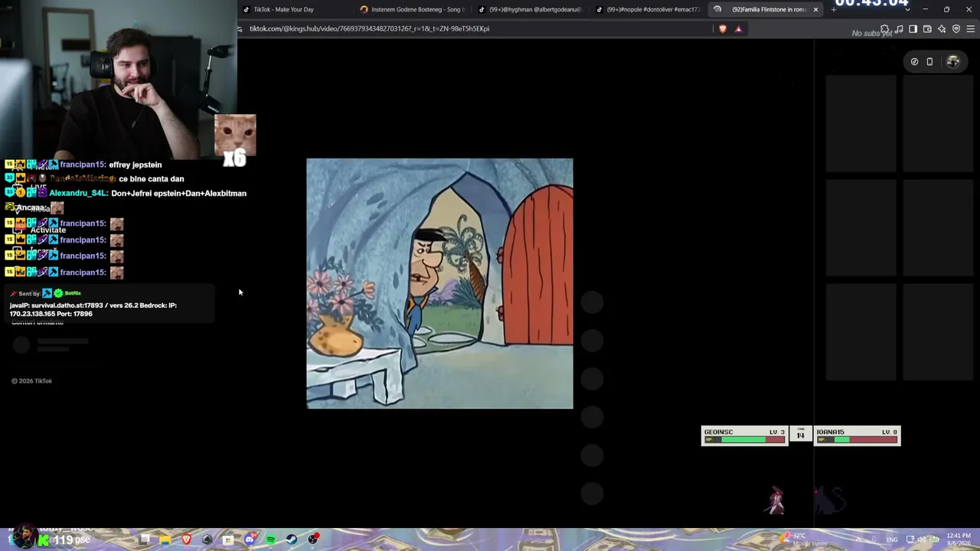The width and height of the screenshot is (980, 551).
Task: Open the network tray icon
Action: pos(910,540)
